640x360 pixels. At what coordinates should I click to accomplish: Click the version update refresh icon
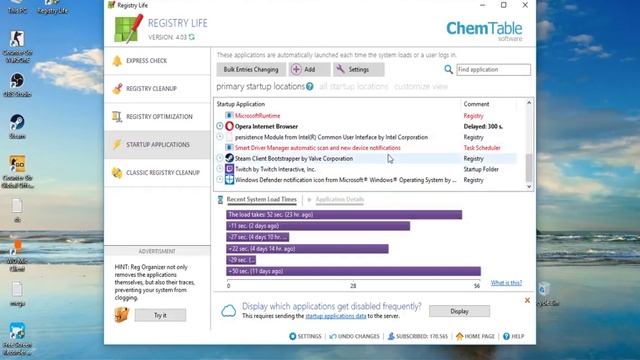191,37
